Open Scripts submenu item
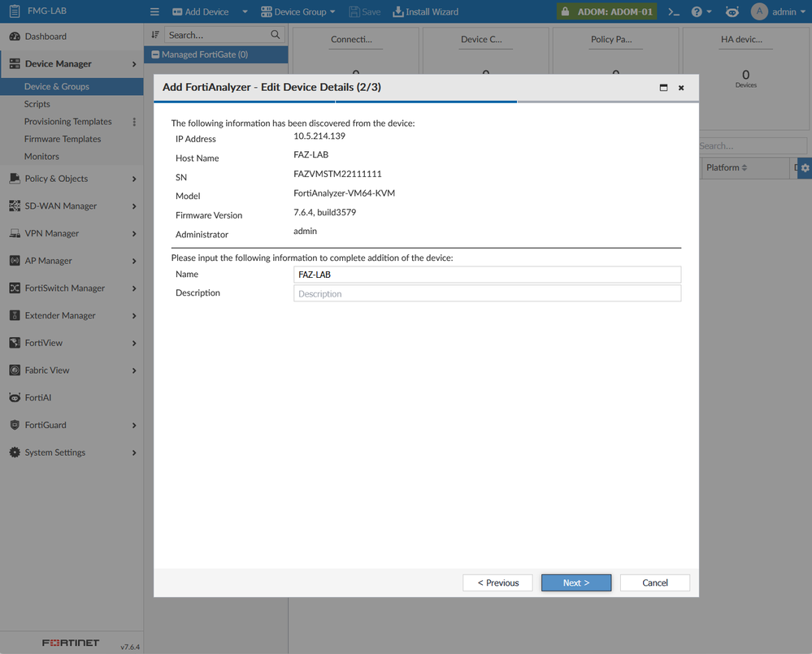The image size is (812, 654). [37, 104]
